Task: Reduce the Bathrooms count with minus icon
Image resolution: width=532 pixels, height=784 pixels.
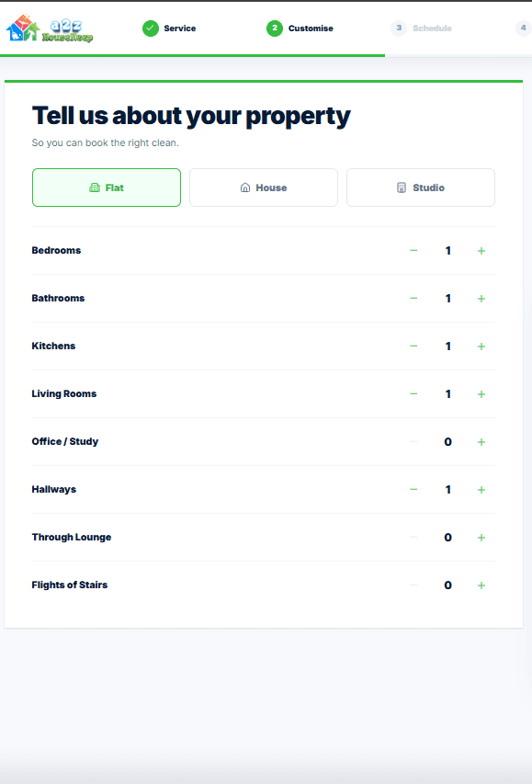Action: (x=413, y=299)
